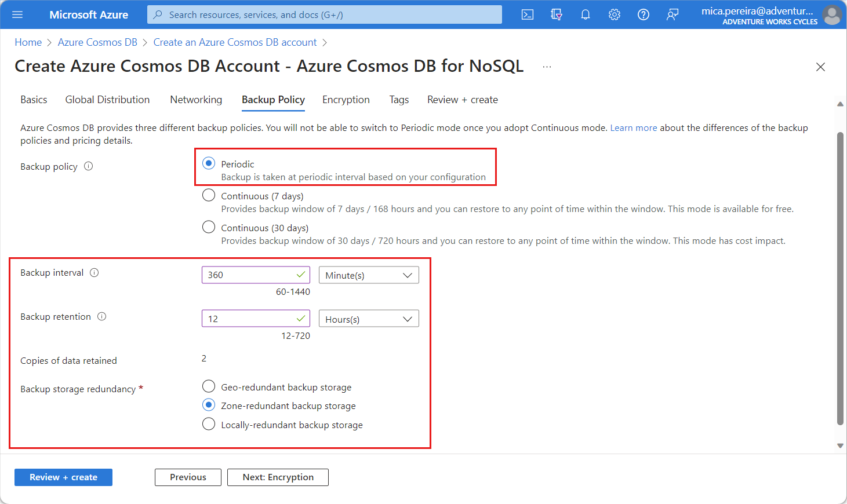Show notifications bell panel
Screen dimensions: 847x504
click(x=585, y=14)
